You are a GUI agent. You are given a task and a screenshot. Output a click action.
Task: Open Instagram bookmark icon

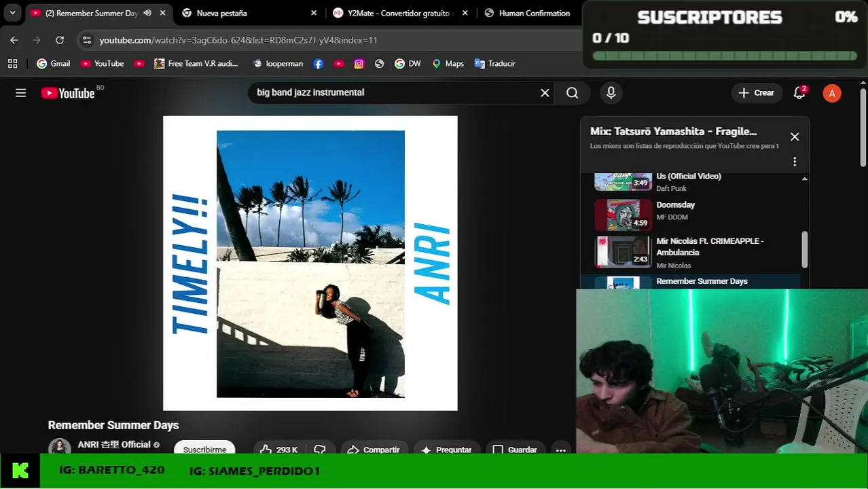(359, 63)
